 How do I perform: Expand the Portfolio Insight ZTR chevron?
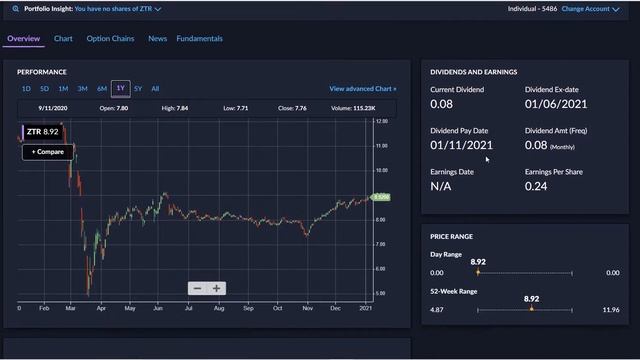coord(158,9)
